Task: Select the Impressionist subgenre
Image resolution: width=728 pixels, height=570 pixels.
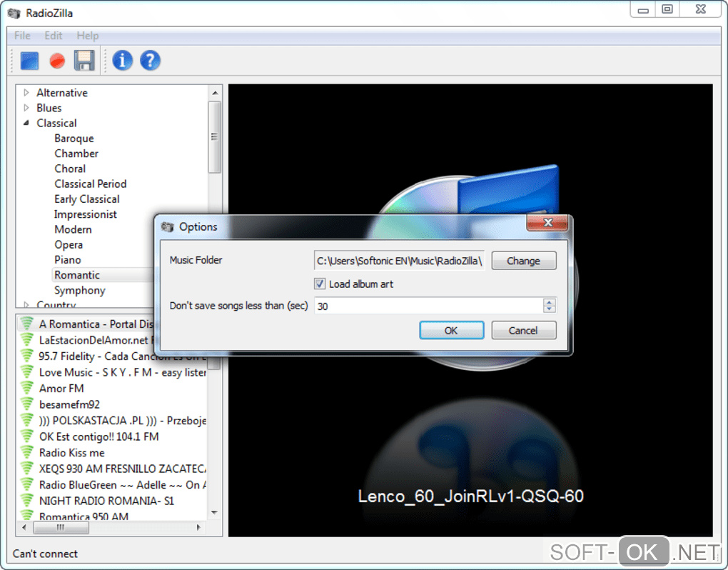Action: tap(86, 214)
